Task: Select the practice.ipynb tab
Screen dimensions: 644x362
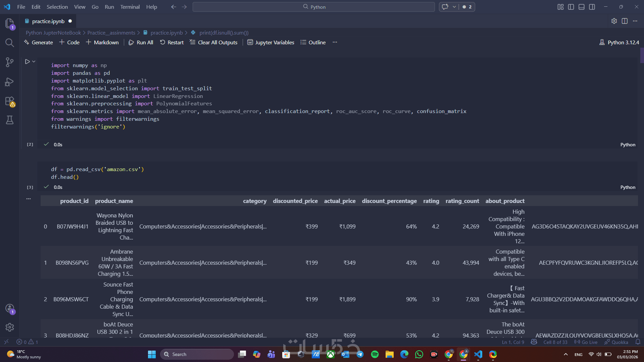Action: pyautogui.click(x=48, y=21)
